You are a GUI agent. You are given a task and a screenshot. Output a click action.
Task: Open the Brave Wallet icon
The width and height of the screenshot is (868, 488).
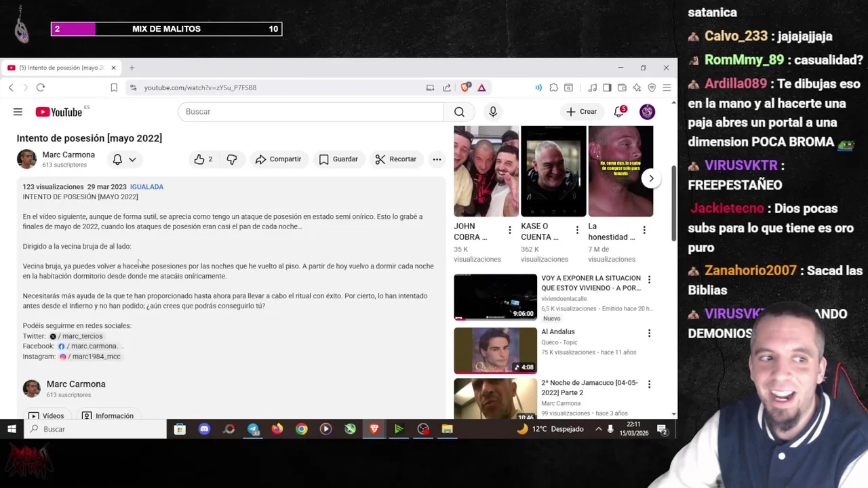(x=622, y=87)
